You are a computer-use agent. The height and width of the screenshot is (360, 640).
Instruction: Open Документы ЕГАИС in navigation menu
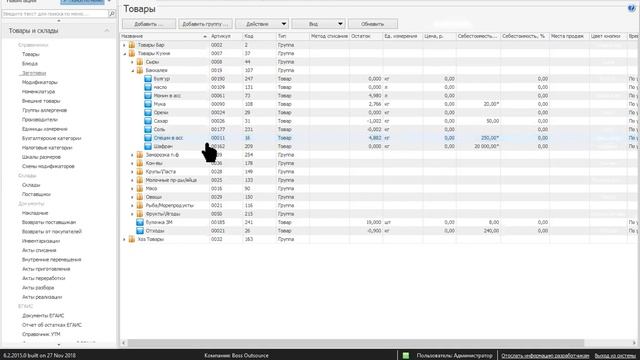[x=43, y=316]
